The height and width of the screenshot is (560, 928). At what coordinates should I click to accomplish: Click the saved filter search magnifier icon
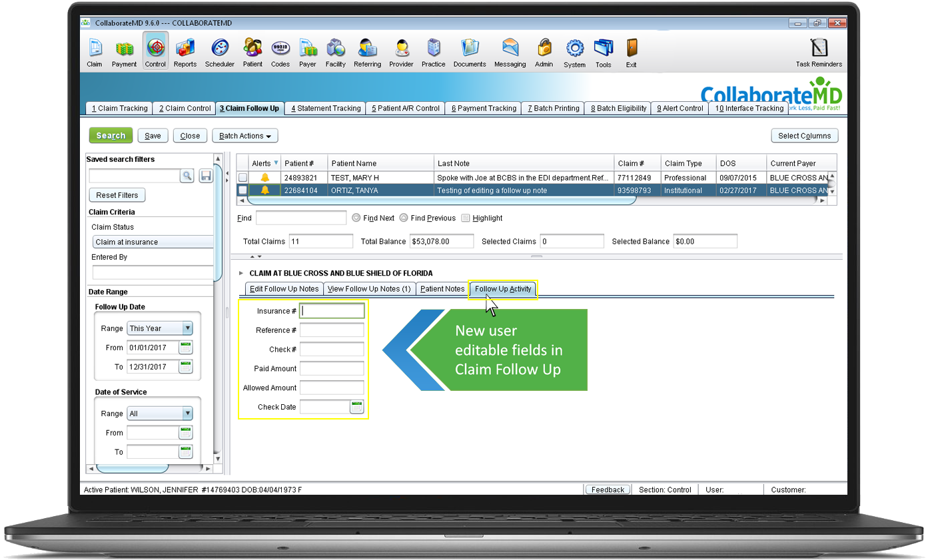pos(187,176)
